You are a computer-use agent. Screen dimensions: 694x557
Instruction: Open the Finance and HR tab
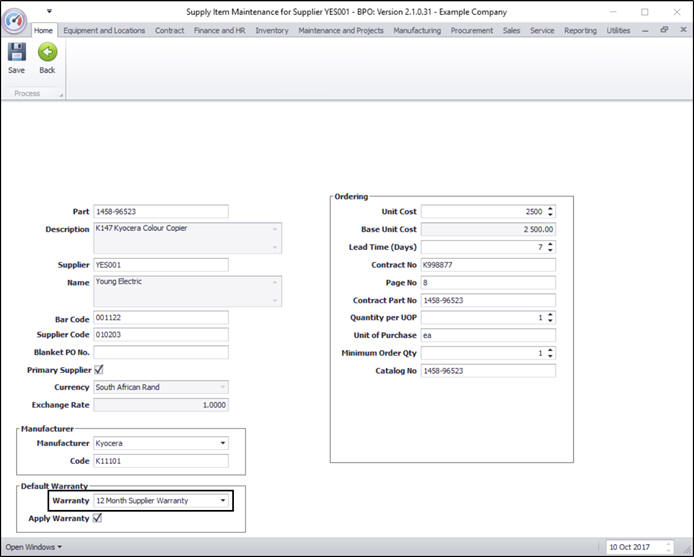click(220, 31)
